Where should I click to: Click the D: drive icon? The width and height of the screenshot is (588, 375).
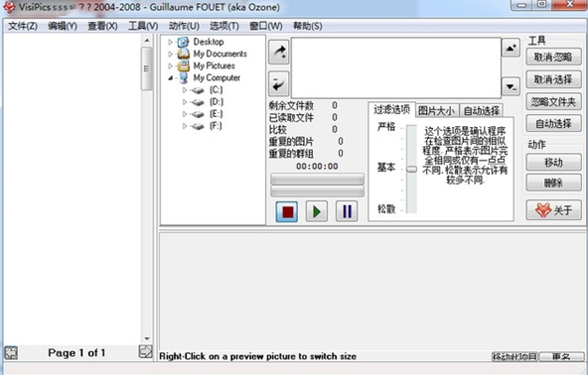pos(198,102)
